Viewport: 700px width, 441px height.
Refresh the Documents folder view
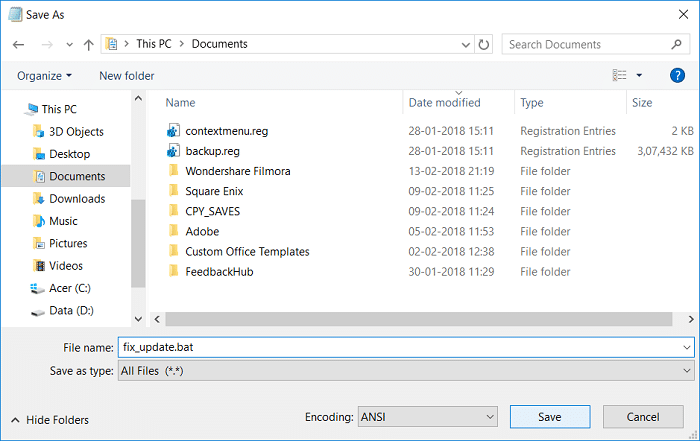tap(485, 44)
